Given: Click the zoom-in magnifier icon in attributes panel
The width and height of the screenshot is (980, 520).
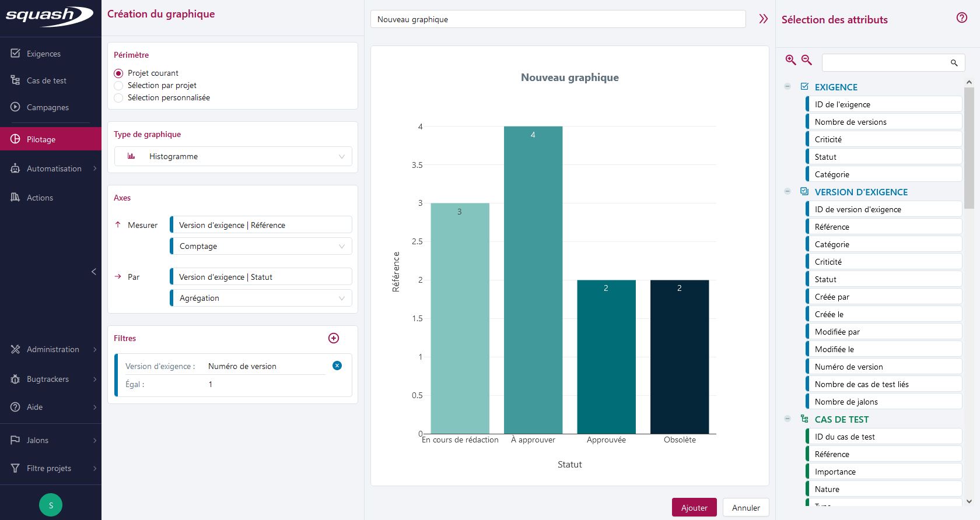Looking at the screenshot, I should pyautogui.click(x=790, y=60).
